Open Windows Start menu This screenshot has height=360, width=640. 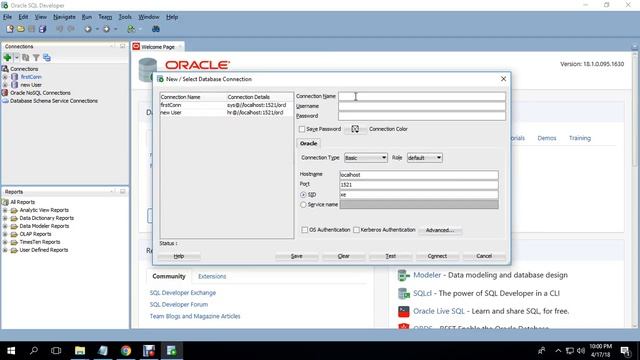(x=11, y=351)
